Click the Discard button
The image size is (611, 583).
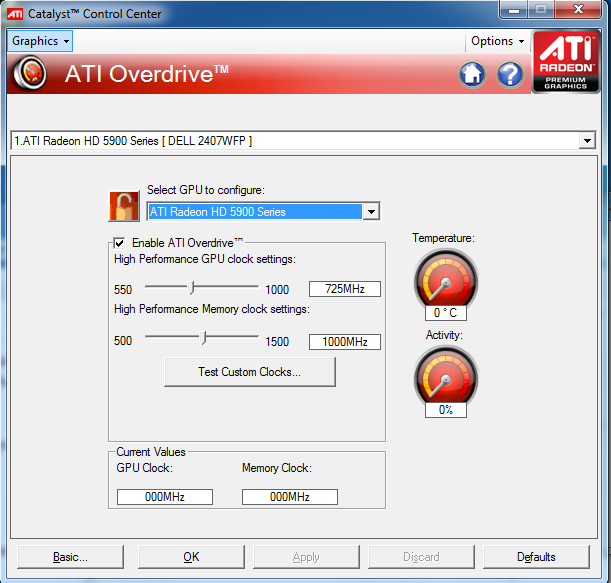[421, 557]
